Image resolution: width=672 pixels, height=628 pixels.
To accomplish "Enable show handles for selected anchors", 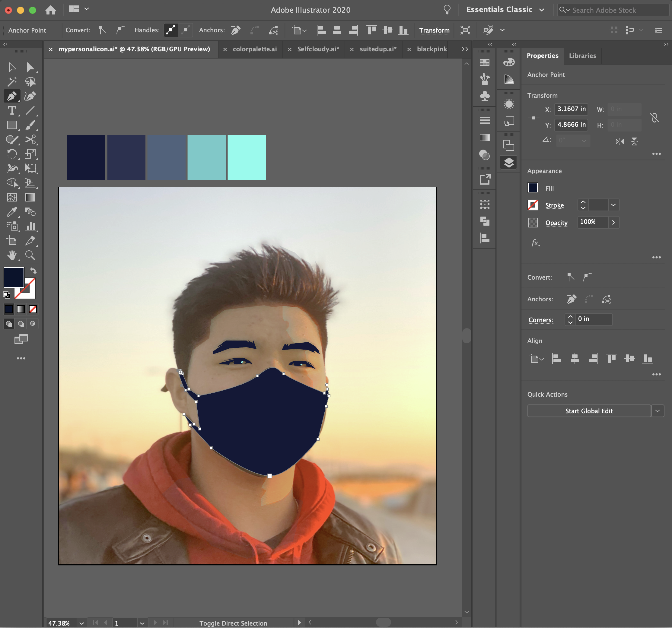I will click(171, 30).
